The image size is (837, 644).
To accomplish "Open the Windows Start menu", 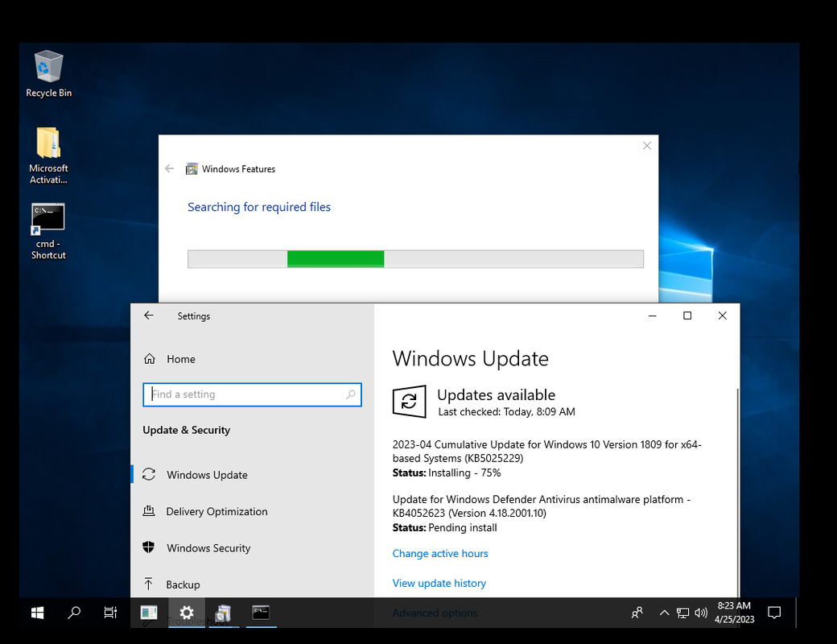I will pos(37,613).
